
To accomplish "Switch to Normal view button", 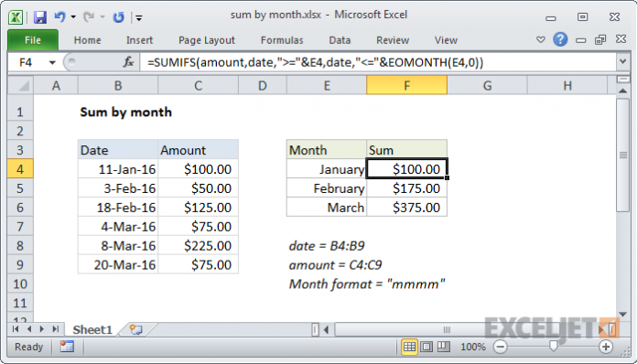I will (409, 347).
